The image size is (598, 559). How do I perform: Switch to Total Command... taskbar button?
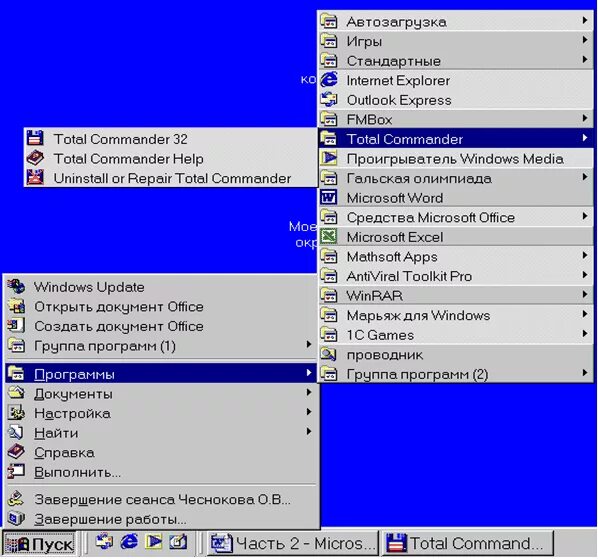point(468,543)
